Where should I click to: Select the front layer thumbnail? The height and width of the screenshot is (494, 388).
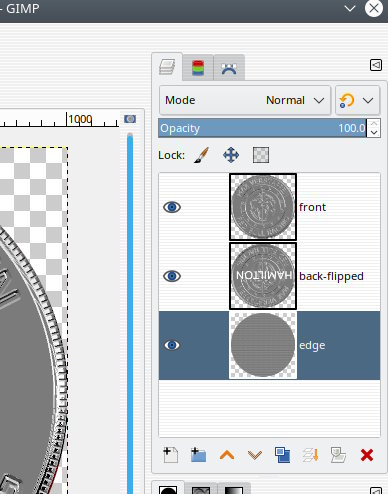pos(263,207)
